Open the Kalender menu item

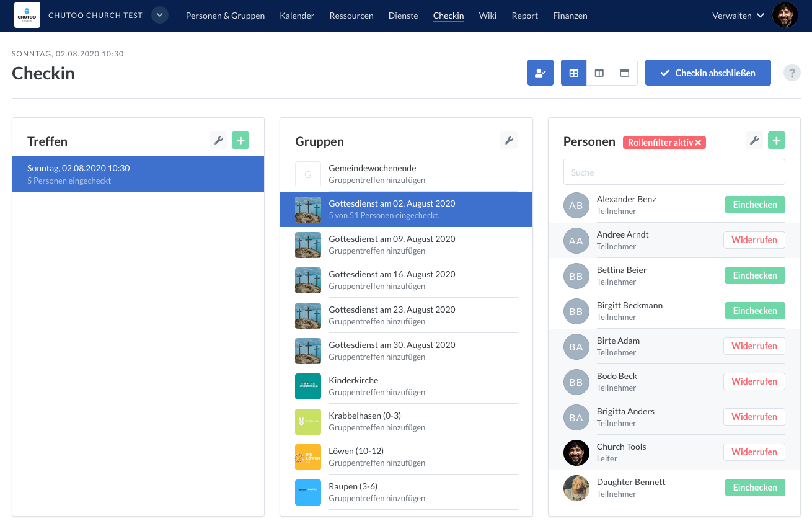[x=297, y=16]
